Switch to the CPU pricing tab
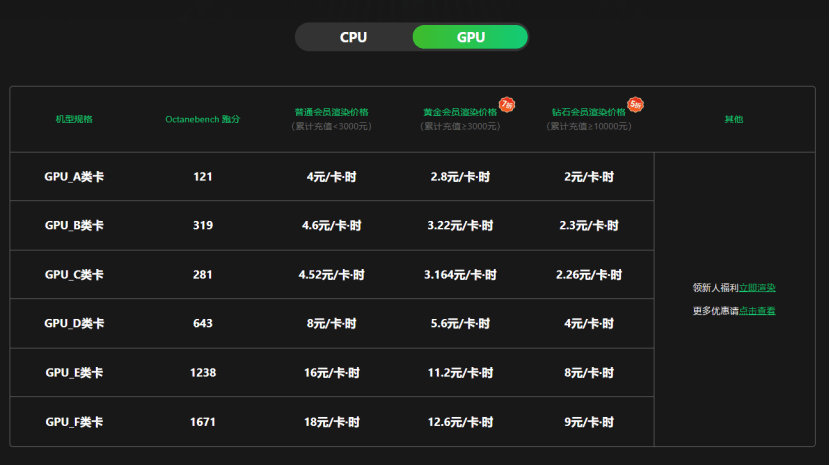830x465 pixels. point(354,37)
